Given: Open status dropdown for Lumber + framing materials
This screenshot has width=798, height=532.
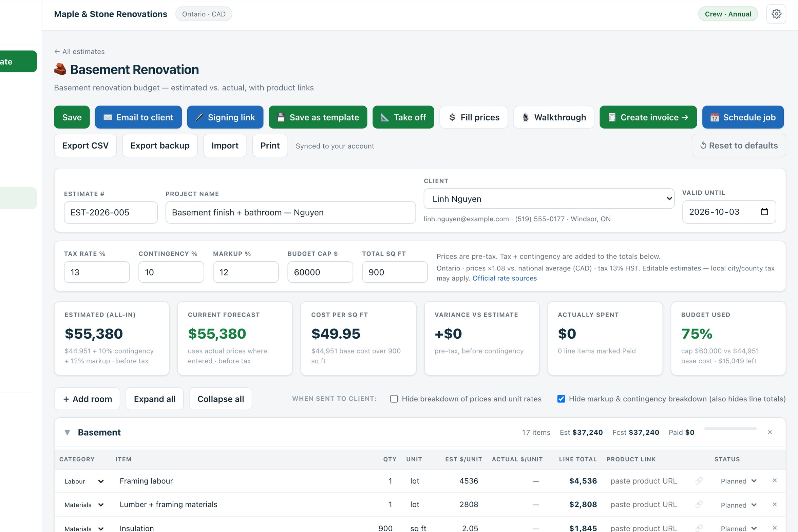Looking at the screenshot, I should 738,505.
